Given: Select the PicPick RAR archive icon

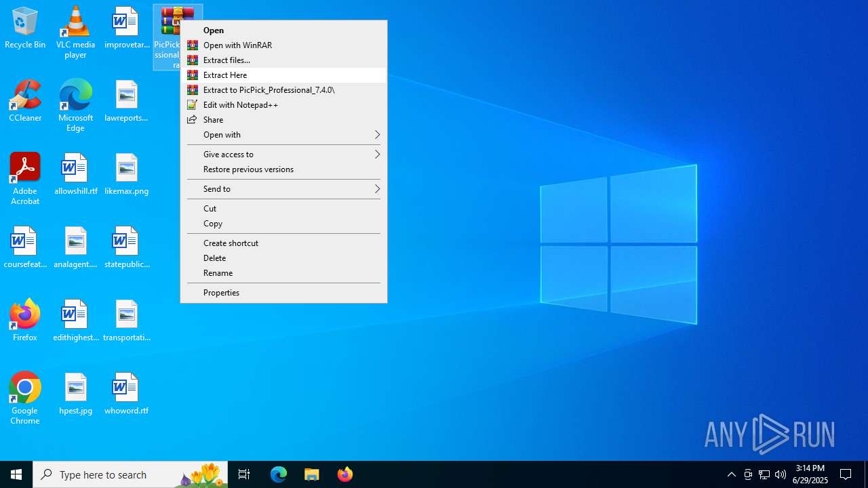Looking at the screenshot, I should 168,37.
